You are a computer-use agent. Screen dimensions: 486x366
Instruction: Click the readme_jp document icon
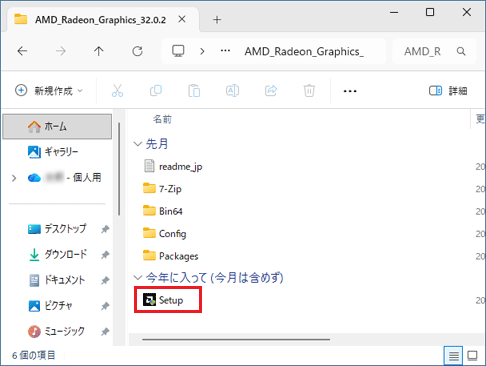[149, 166]
